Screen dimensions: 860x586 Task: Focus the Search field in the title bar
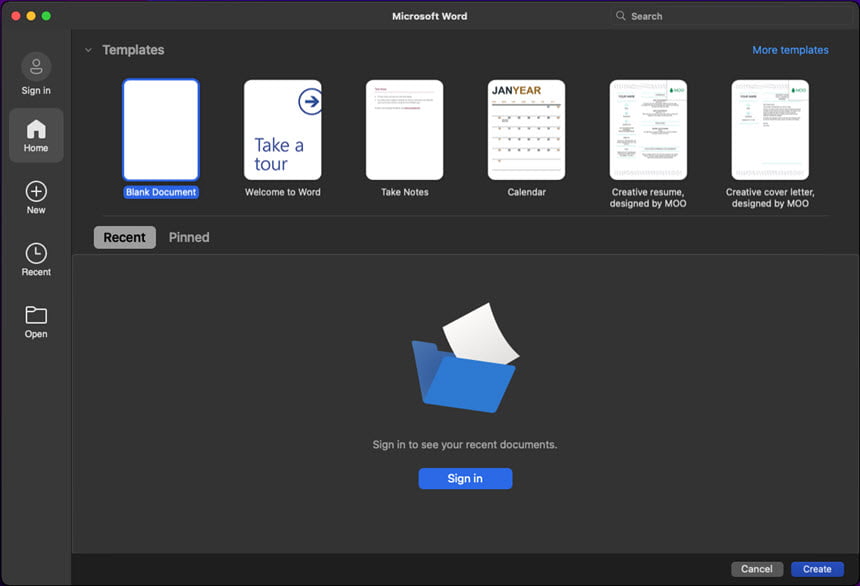pyautogui.click(x=732, y=16)
